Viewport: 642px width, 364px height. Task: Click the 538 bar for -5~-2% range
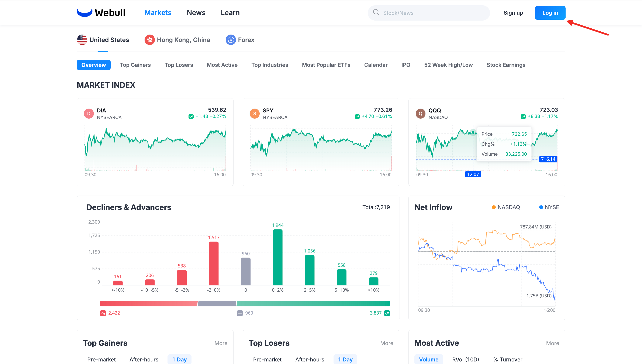point(182,277)
